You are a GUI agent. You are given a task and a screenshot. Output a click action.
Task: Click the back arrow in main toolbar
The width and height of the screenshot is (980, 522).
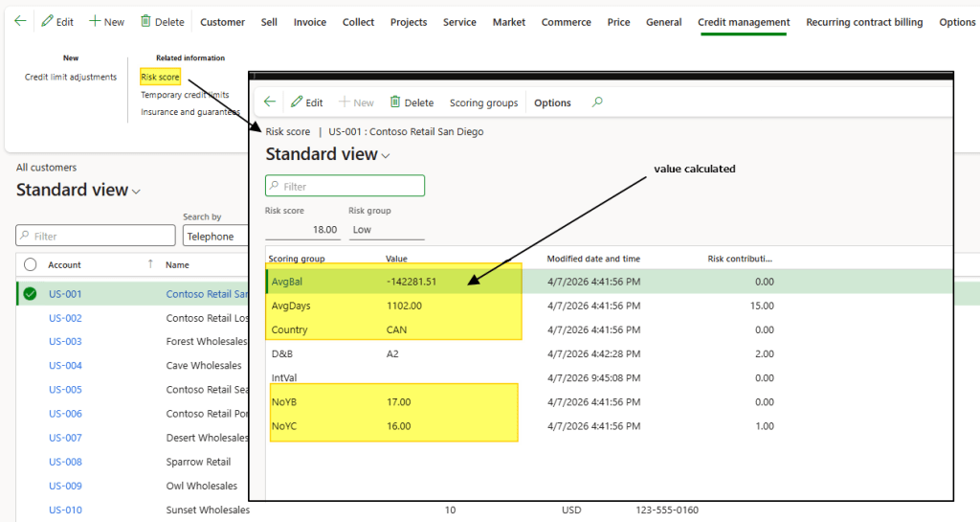tap(20, 21)
